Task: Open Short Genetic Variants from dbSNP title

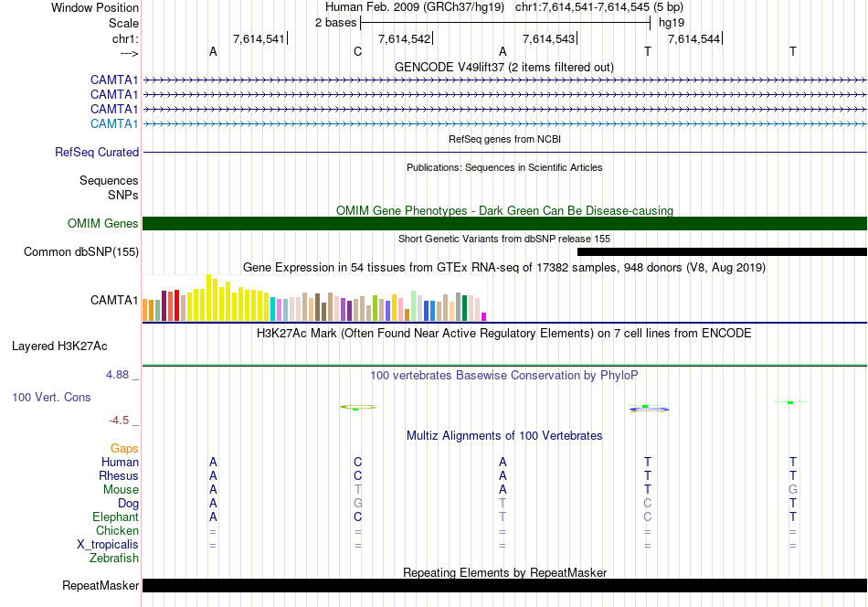Action: tap(504, 239)
